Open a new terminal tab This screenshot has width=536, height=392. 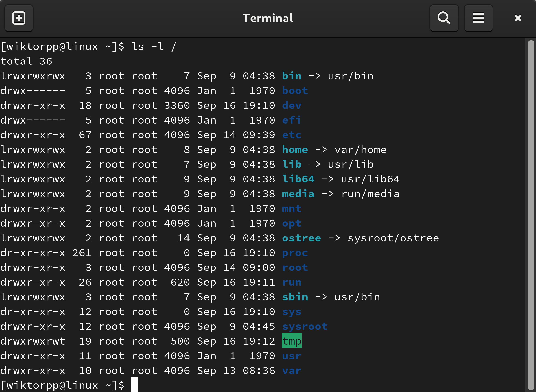pos(19,18)
